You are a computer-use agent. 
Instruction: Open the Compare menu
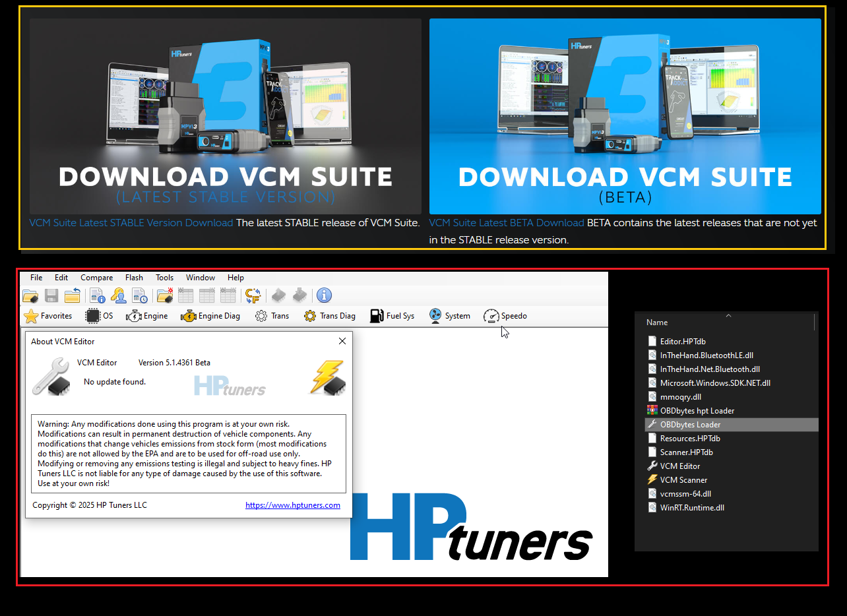click(96, 278)
